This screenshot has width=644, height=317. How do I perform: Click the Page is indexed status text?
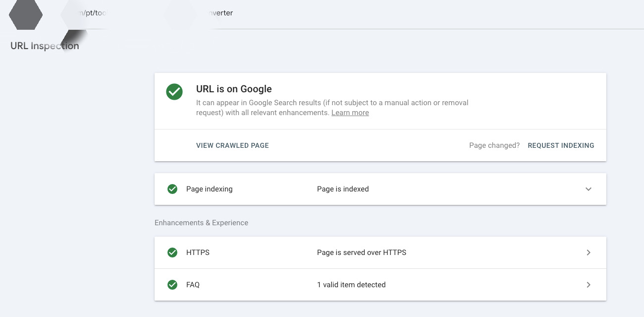(343, 189)
